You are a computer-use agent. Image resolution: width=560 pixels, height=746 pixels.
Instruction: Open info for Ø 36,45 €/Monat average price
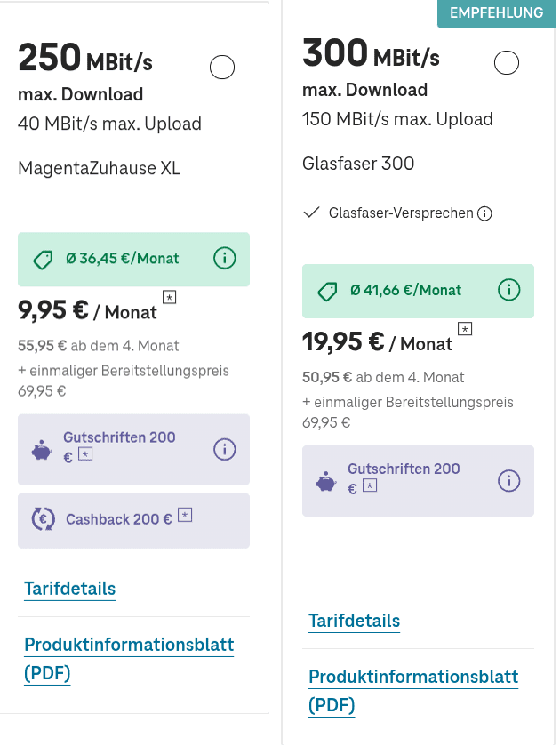tap(224, 259)
